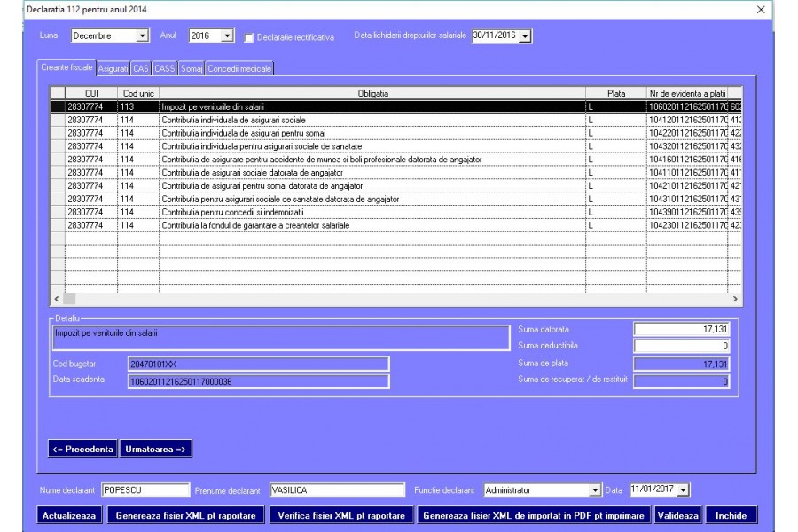Select row Contributia individuala de asigurari sociale

tap(396, 120)
